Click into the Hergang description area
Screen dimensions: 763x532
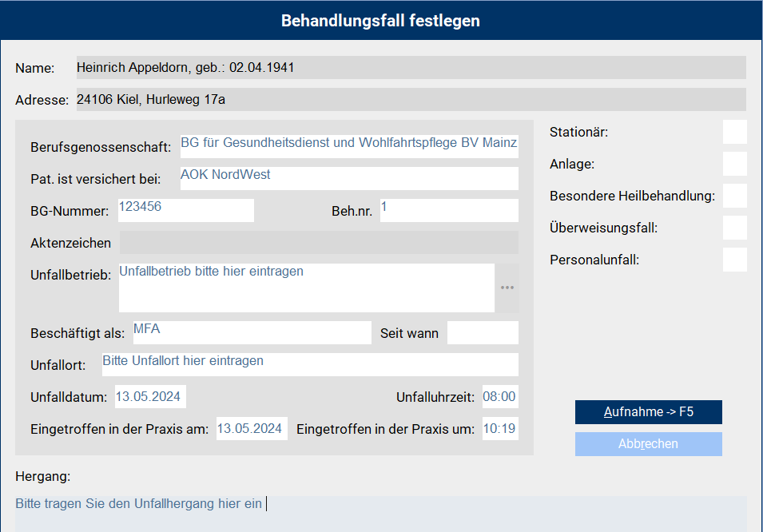pos(320,503)
